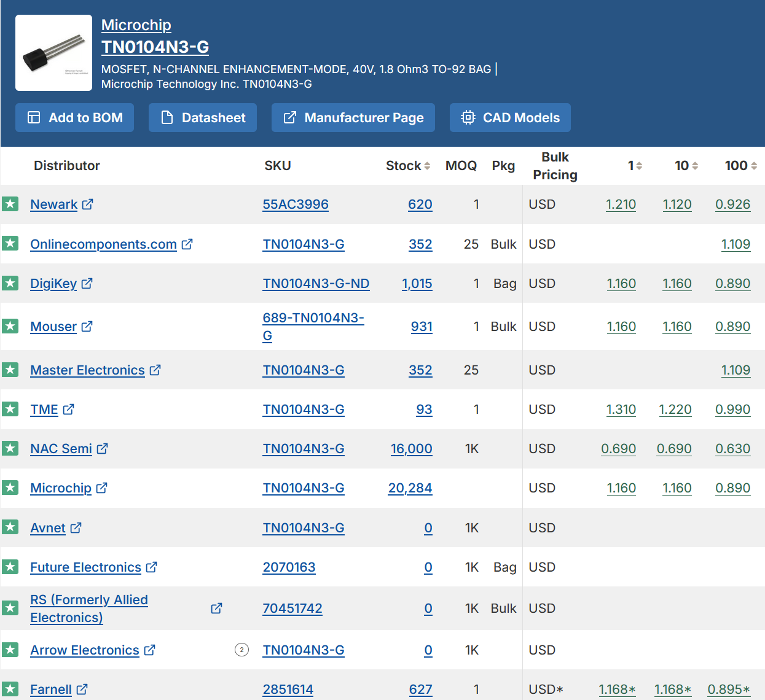The height and width of the screenshot is (700, 765).
Task: Open external link icon for RS Formerly Allied
Action: (216, 608)
